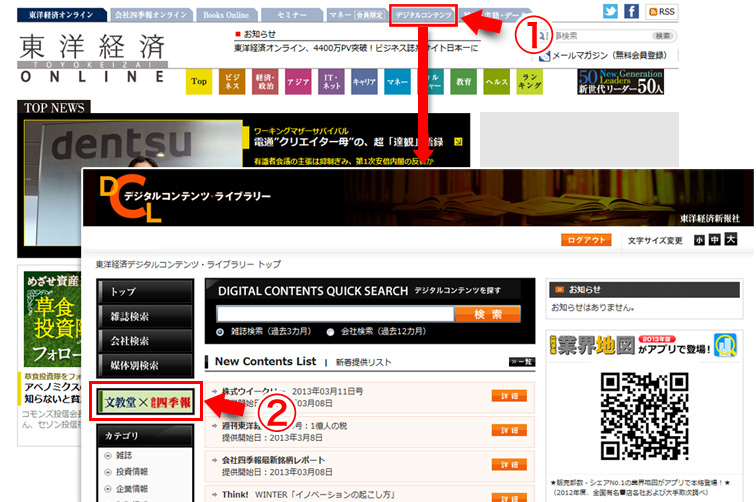Click the QR code image
Screen dimensions: 756x502
click(x=644, y=416)
